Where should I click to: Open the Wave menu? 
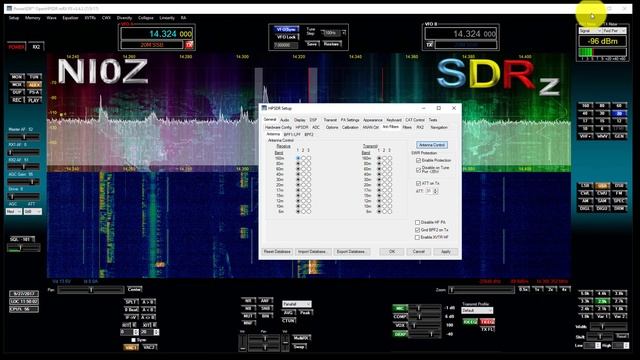[51, 18]
